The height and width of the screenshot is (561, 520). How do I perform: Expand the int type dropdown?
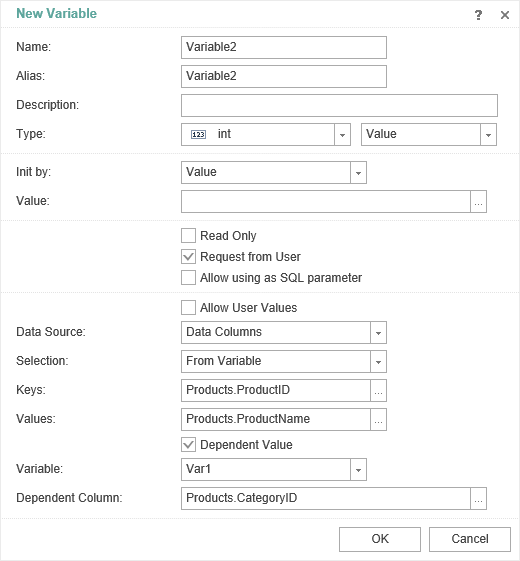[x=342, y=135]
